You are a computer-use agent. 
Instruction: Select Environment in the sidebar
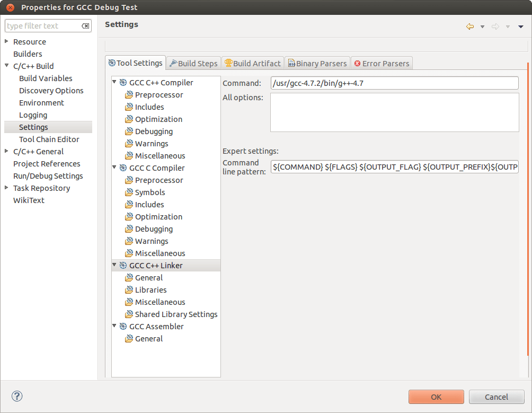pos(41,103)
